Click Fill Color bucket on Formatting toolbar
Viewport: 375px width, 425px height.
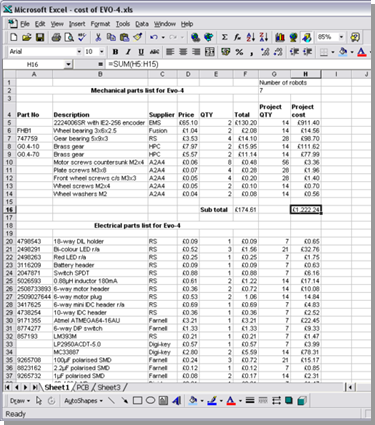point(343,52)
